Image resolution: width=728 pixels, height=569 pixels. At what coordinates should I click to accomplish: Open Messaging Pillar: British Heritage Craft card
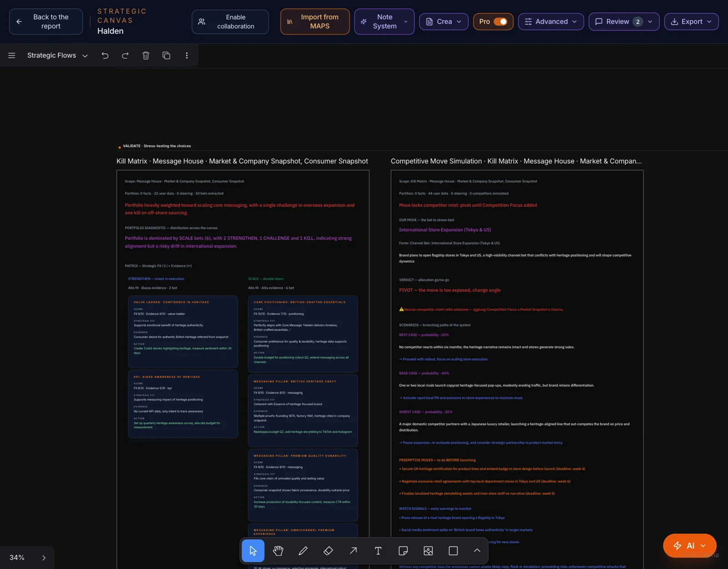pos(303,411)
